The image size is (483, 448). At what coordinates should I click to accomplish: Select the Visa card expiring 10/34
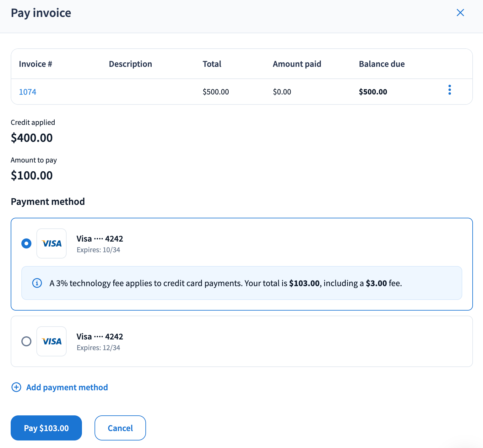point(26,243)
